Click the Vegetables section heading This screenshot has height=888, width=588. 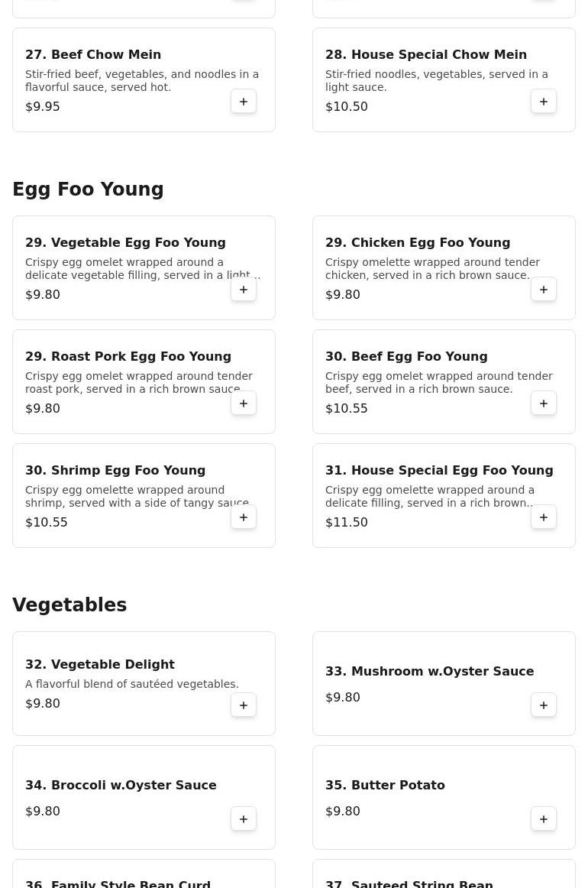click(x=69, y=605)
